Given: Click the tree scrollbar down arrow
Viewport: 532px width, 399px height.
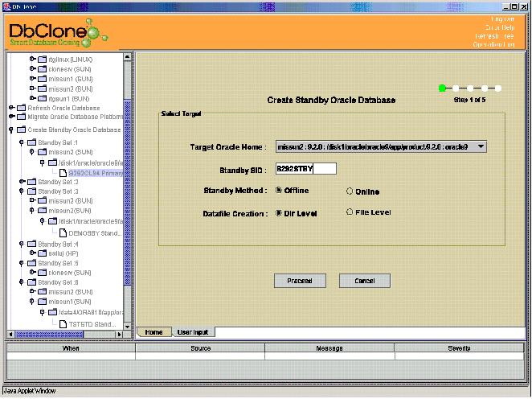Looking at the screenshot, I should coord(128,327).
